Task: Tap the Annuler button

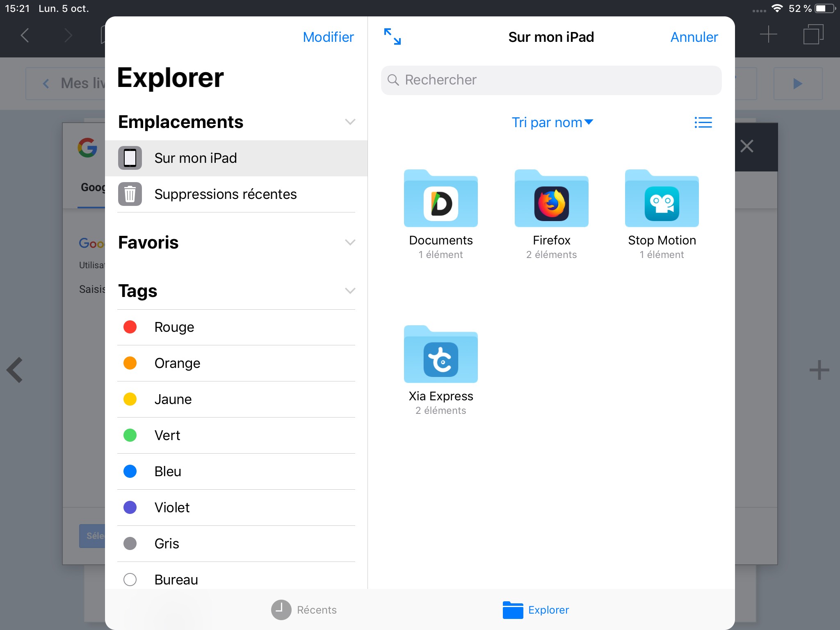Action: tap(694, 37)
